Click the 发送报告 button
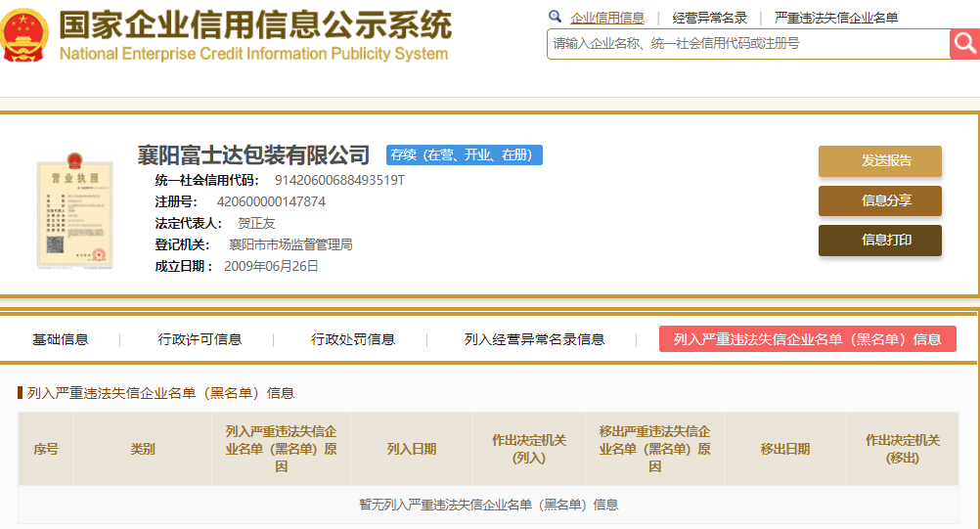 click(x=880, y=161)
